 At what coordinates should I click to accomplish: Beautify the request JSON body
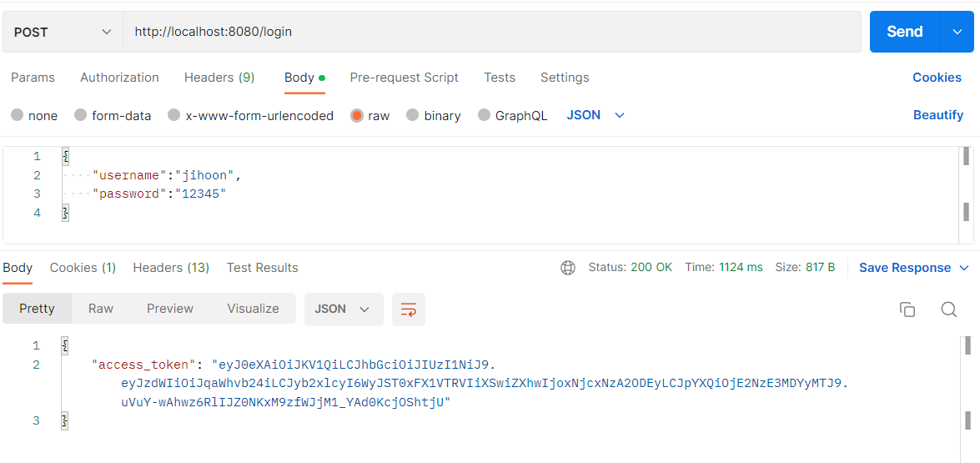pos(938,115)
